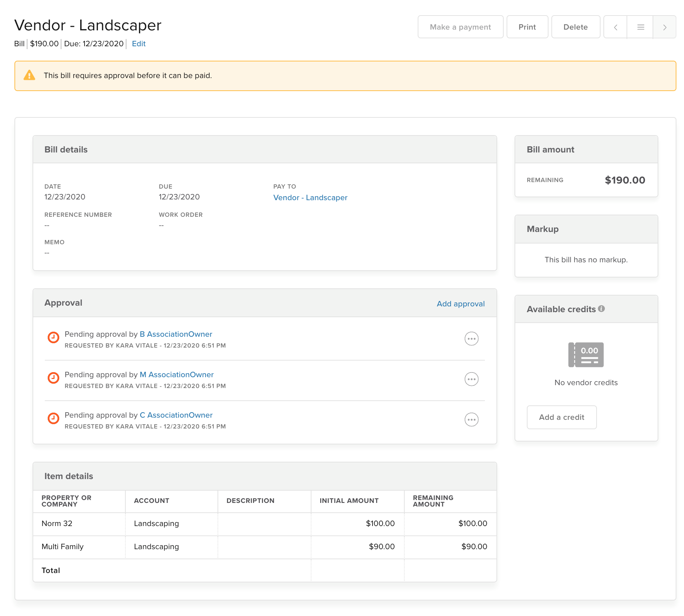This screenshot has height=616, width=684.
Task: Click the Make a payment button
Action: pos(460,27)
